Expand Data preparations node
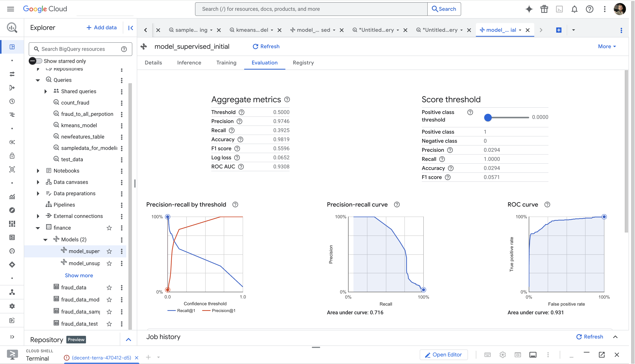 (x=38, y=194)
